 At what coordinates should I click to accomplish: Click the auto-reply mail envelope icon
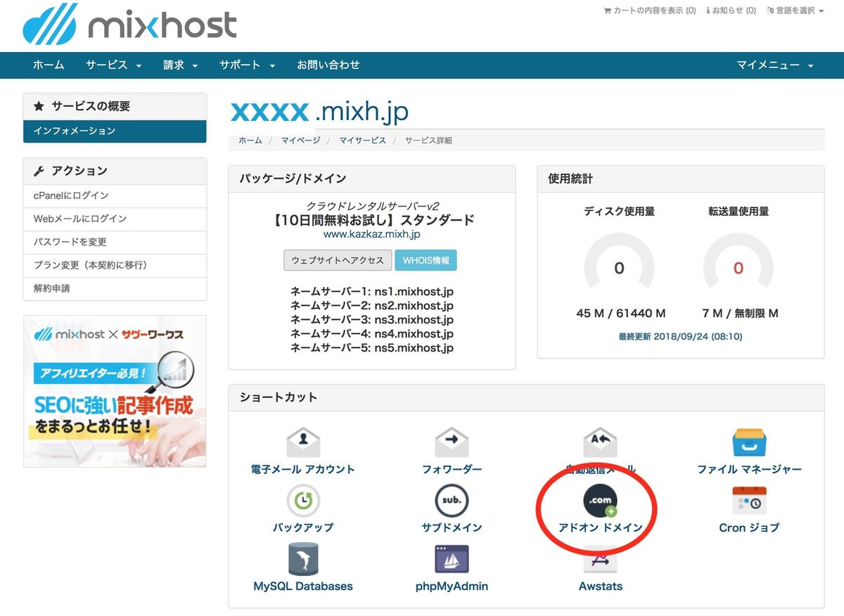point(600,443)
